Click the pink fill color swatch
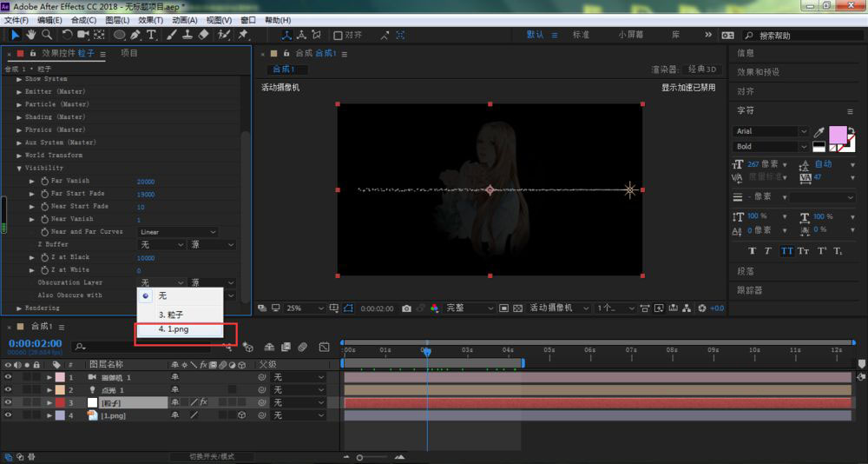 tap(838, 135)
